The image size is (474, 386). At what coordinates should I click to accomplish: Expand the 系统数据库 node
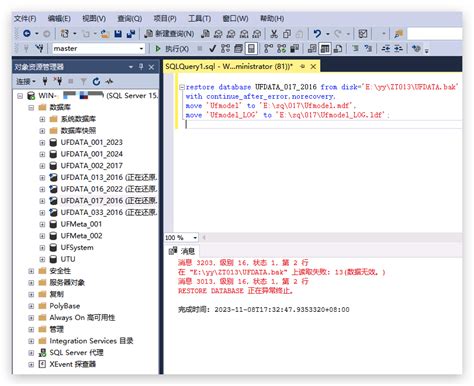click(42, 119)
